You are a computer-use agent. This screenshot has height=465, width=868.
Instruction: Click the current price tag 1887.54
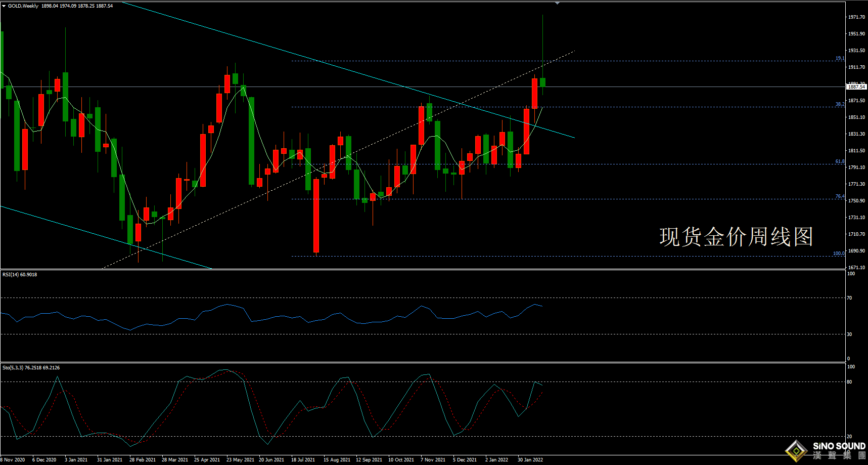click(x=856, y=87)
